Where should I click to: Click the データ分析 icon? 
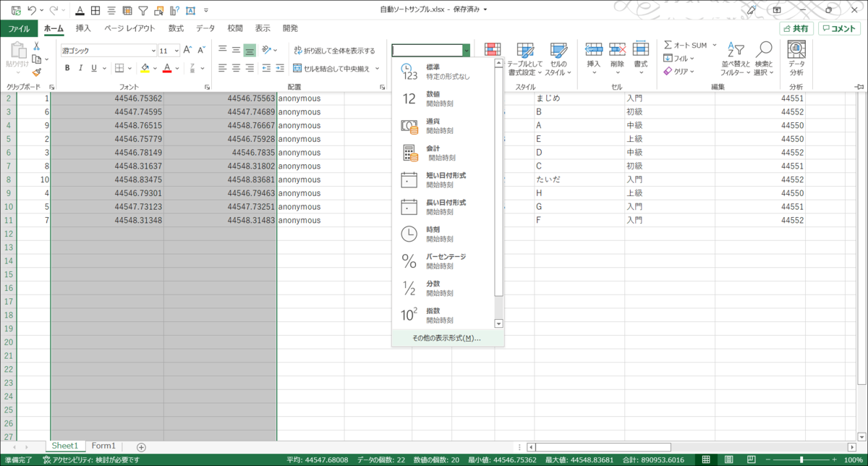pos(796,49)
